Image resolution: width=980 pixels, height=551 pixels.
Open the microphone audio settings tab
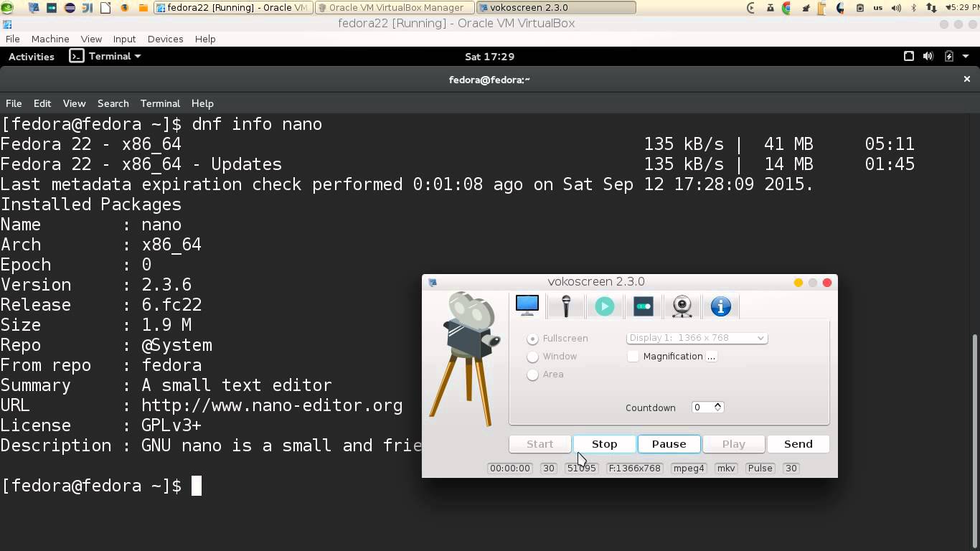tap(565, 306)
